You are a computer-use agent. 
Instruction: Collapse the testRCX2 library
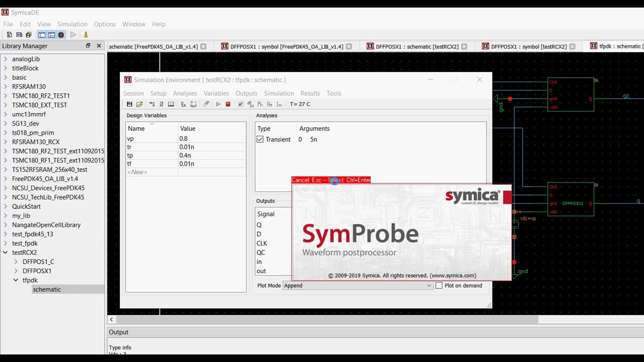click(6, 252)
